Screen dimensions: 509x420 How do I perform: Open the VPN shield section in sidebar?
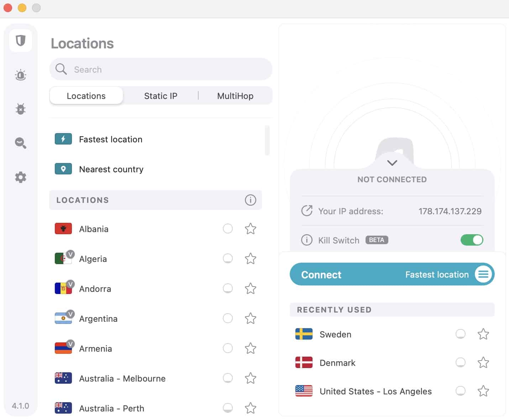pos(21,41)
